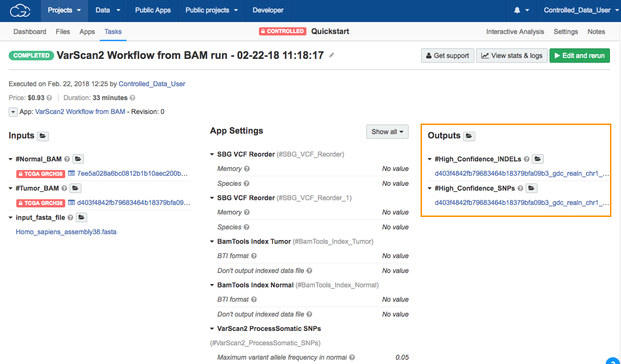This screenshot has height=364, width=621.
Task: Click help icon next to input_fasta_file
Action: pyautogui.click(x=70, y=217)
